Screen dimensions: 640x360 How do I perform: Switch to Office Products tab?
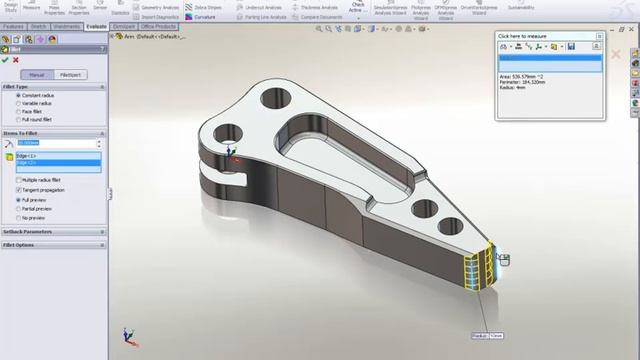pyautogui.click(x=158, y=27)
